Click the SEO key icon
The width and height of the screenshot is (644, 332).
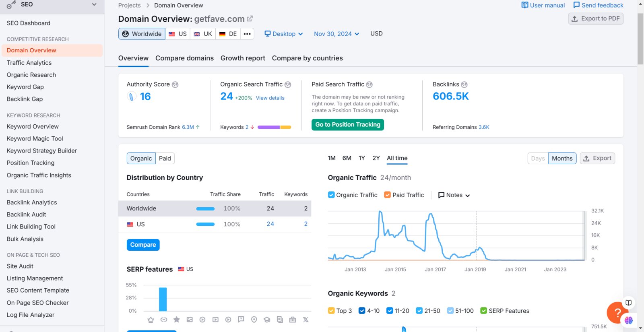click(11, 5)
